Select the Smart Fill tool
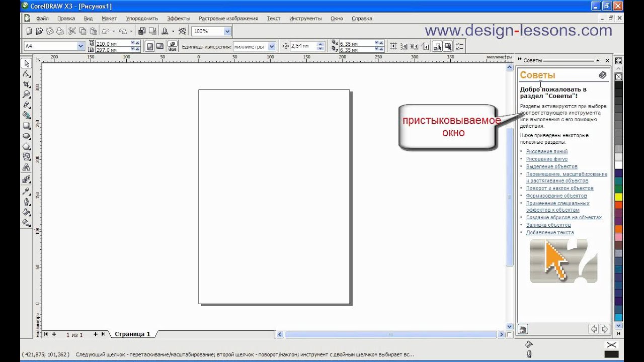This screenshot has height=362, width=644. [x=26, y=115]
